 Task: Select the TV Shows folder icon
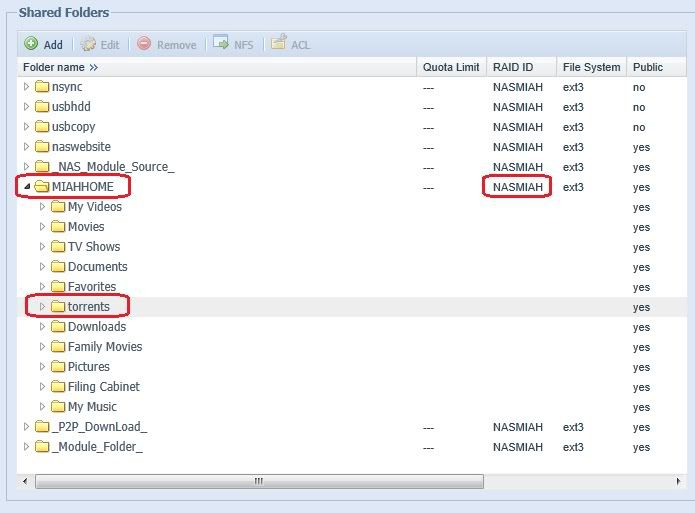58,246
